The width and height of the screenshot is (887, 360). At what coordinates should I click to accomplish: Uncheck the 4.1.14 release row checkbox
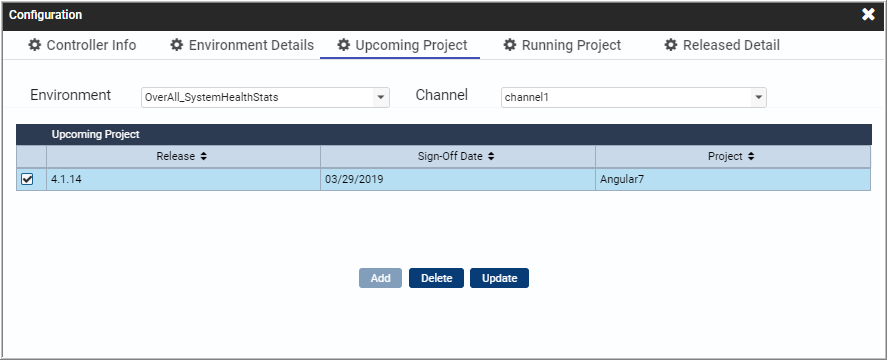[27, 179]
